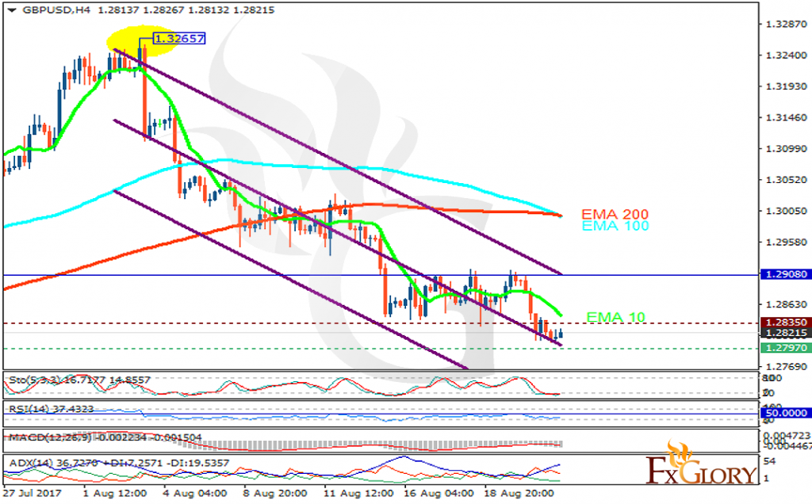Click the small triangle before GBPUSD,H4
This screenshot has width=812, height=504.
tap(12, 10)
